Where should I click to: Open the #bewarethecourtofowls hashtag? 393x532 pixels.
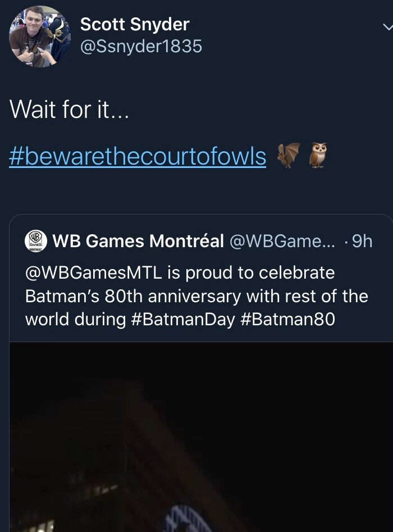[x=138, y=157]
